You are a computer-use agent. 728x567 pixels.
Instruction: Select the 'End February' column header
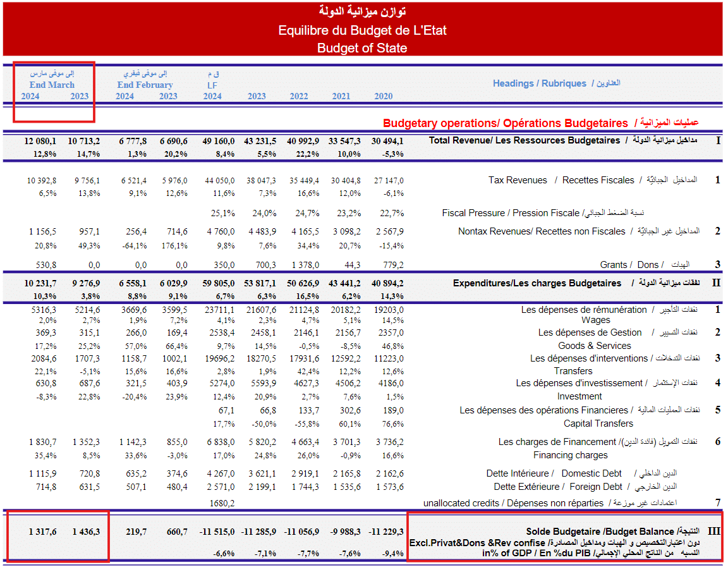[x=145, y=85]
